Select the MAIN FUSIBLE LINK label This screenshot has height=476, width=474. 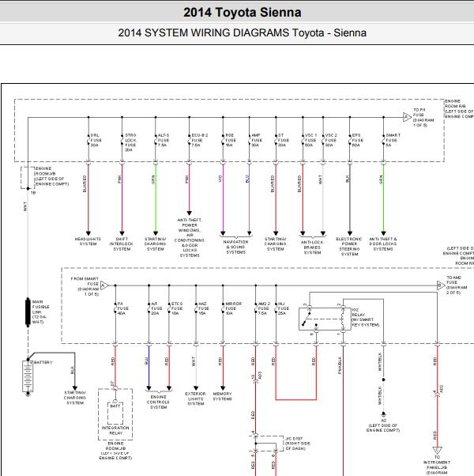[40, 312]
